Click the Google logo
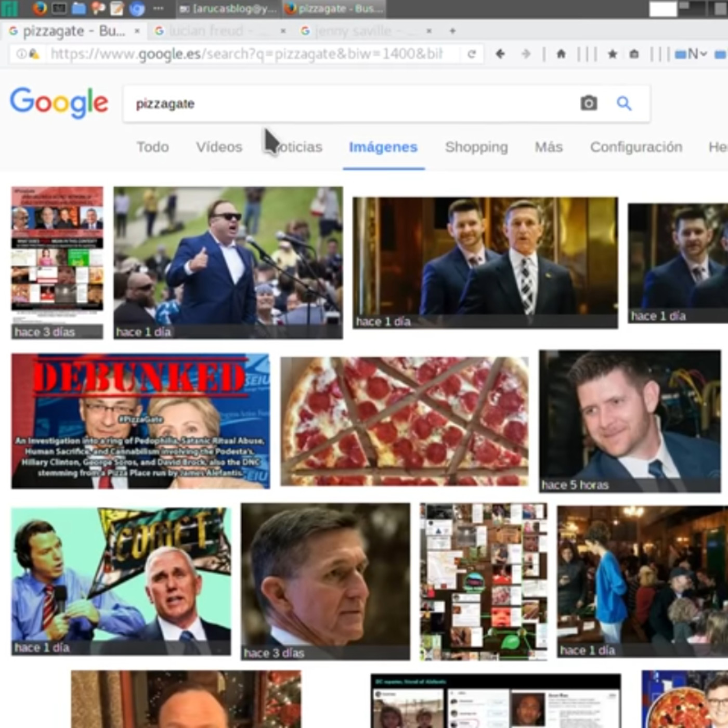The image size is (728, 728). 59,102
